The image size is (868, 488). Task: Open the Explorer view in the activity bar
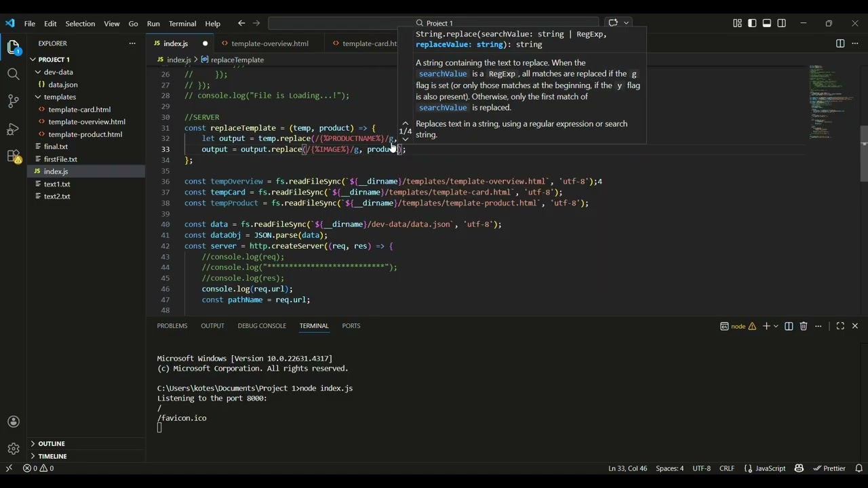click(13, 47)
